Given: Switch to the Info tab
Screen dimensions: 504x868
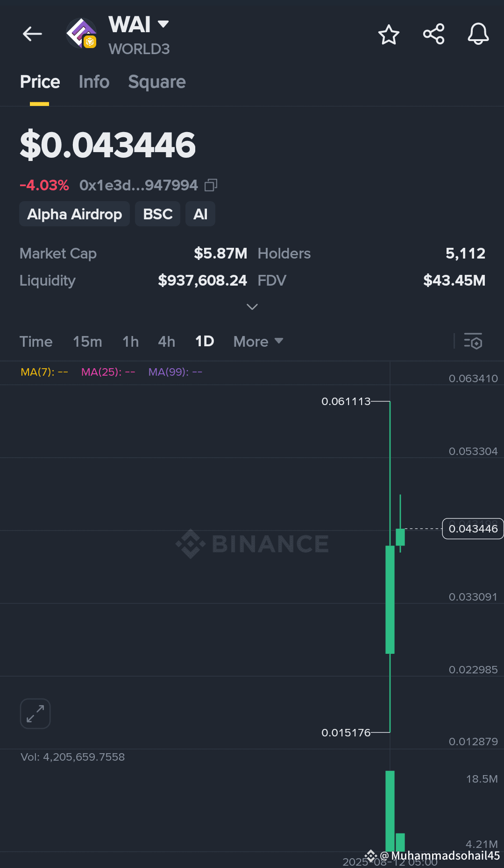Looking at the screenshot, I should (x=94, y=82).
